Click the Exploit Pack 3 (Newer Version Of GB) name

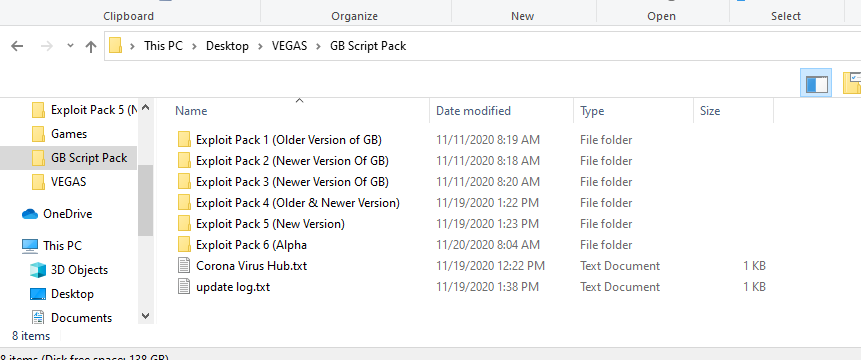click(292, 182)
